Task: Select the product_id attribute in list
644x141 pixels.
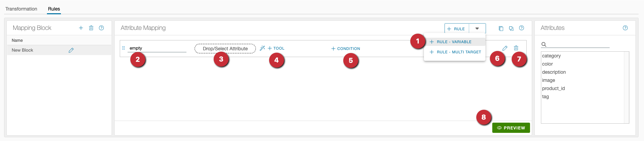Action: (553, 88)
